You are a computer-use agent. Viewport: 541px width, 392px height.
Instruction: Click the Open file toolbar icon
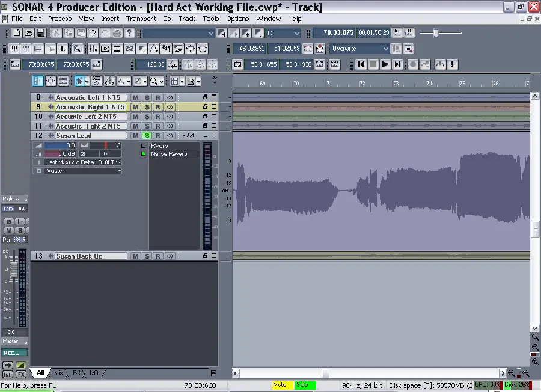(x=29, y=33)
